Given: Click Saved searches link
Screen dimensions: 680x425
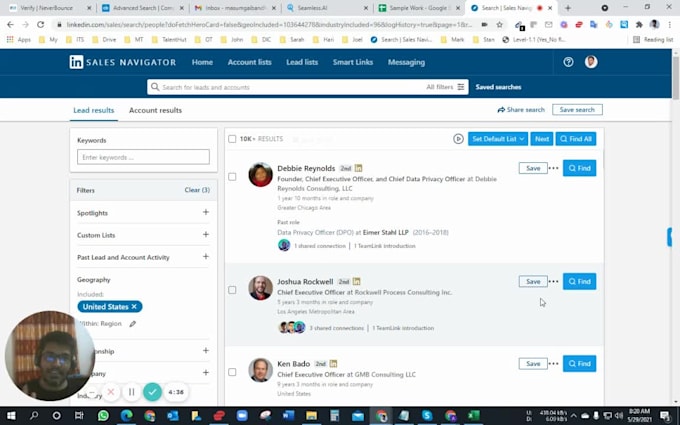Looking at the screenshot, I should (x=498, y=87).
